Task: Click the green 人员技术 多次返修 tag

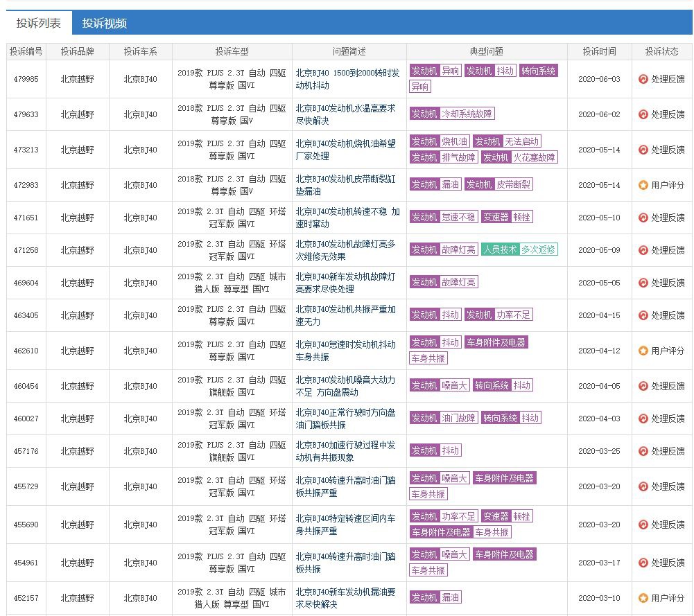Action: [x=519, y=249]
